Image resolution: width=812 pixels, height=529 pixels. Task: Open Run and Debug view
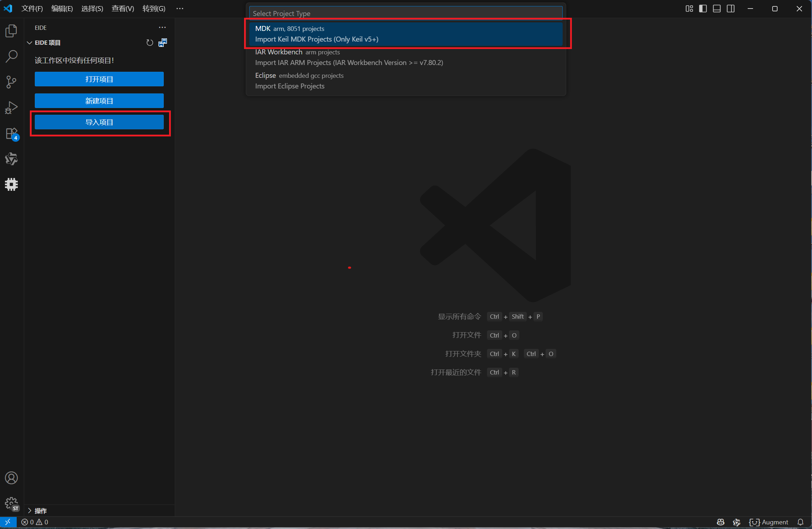point(11,108)
